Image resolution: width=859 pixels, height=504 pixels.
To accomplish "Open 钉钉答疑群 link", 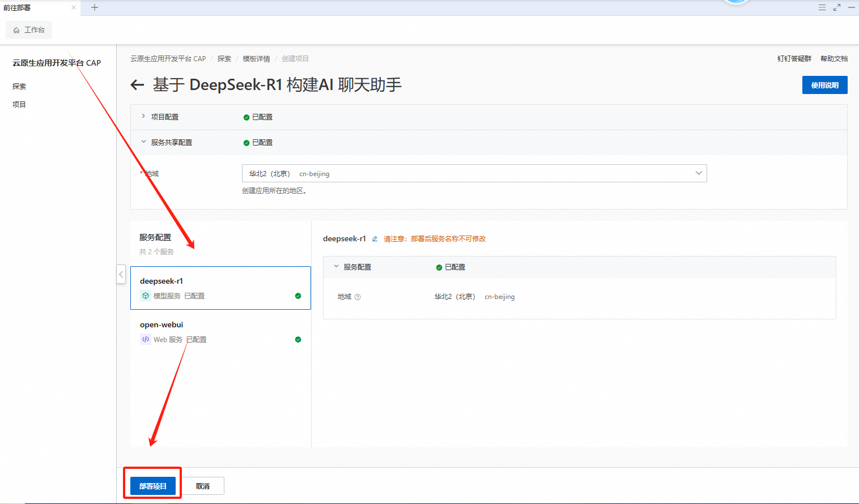I will click(x=794, y=59).
